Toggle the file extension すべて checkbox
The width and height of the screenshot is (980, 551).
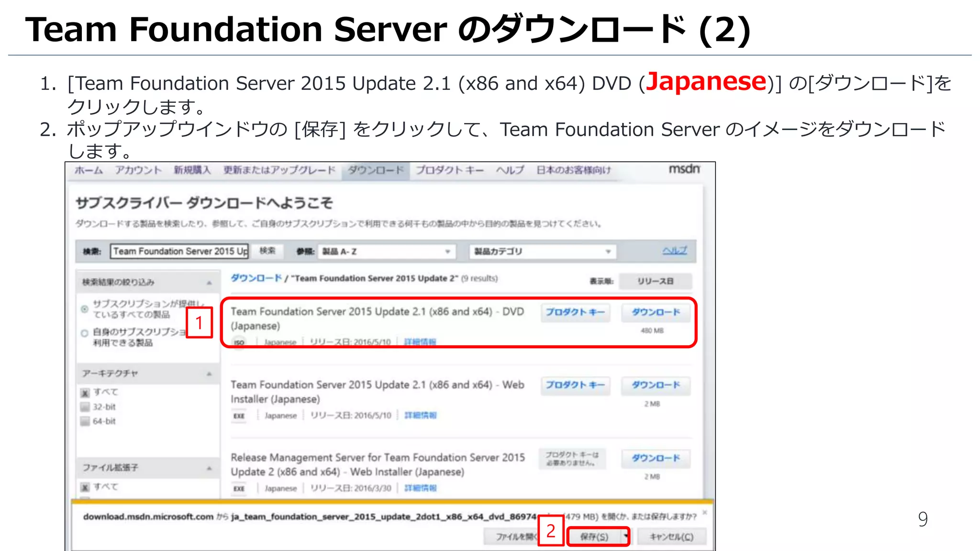click(85, 487)
